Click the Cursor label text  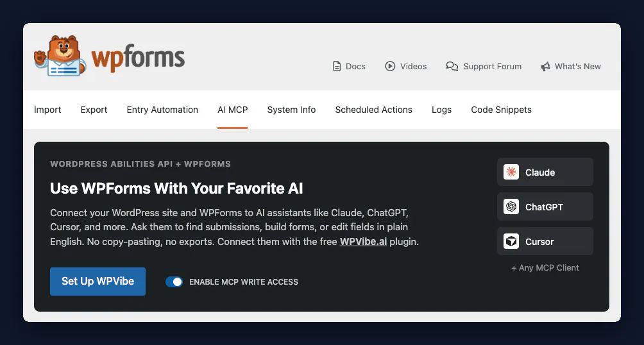[539, 242]
